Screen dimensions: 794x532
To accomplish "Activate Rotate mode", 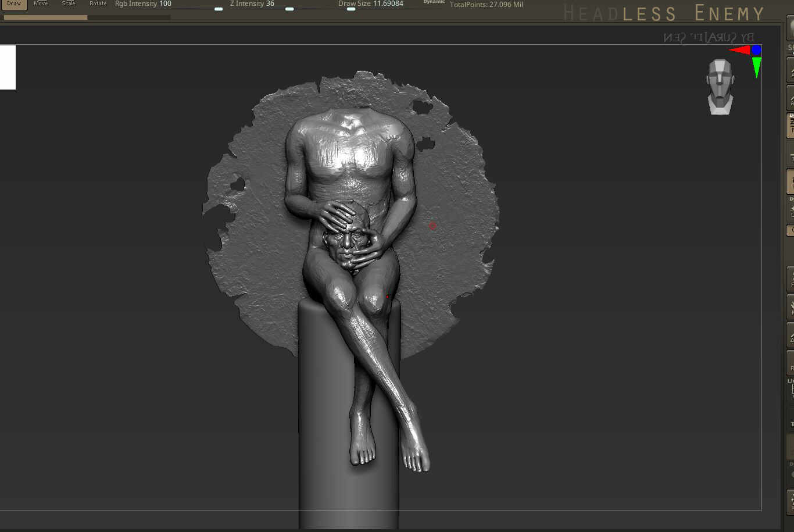I will point(98,3).
